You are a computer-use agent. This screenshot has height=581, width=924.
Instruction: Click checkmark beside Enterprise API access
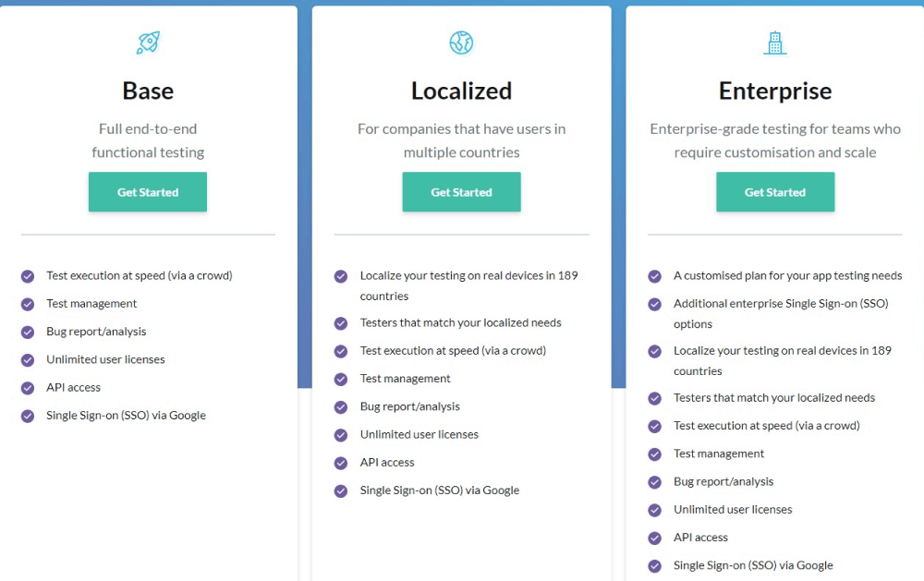(655, 538)
